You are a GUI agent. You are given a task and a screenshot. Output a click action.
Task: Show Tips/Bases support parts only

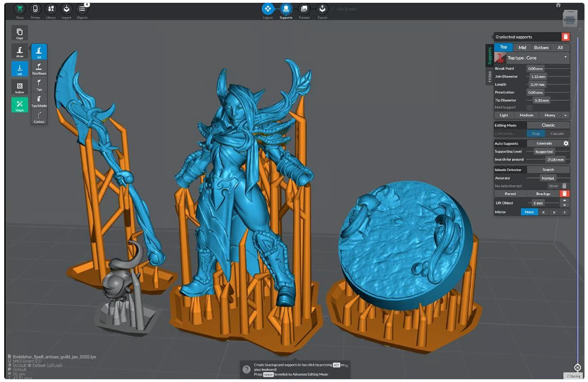point(39,68)
